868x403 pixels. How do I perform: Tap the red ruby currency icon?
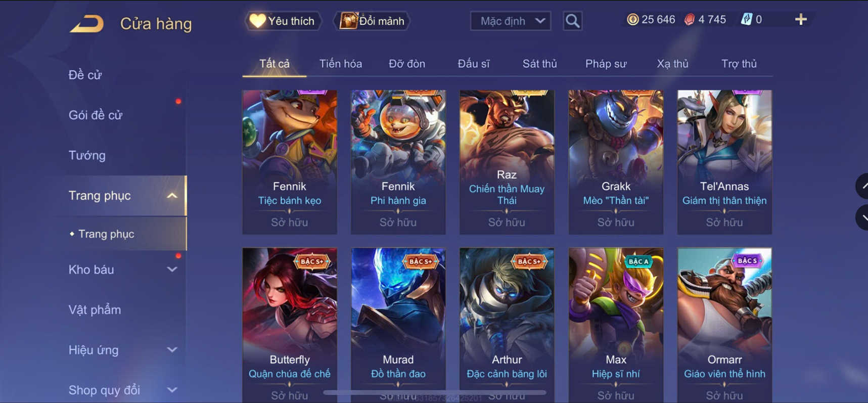690,20
